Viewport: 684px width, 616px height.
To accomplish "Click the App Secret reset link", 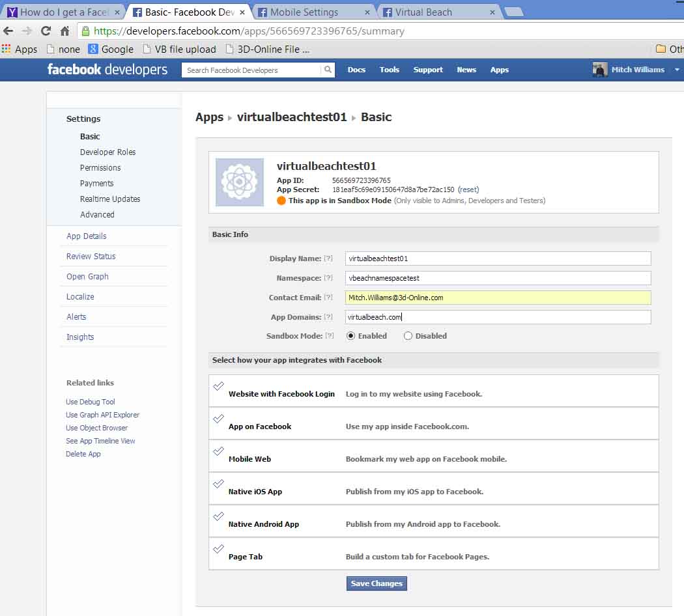I will point(468,189).
